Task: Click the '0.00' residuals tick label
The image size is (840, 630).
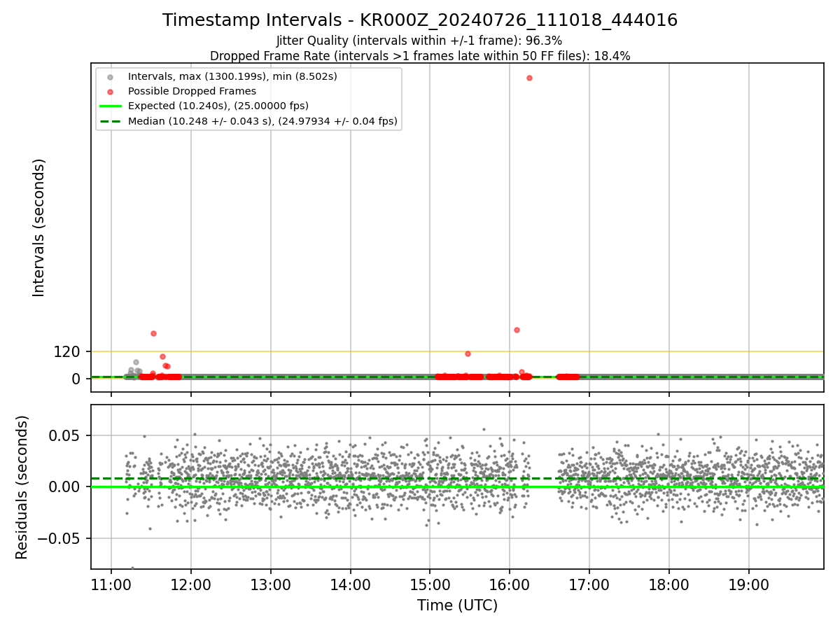Action: 66,487
